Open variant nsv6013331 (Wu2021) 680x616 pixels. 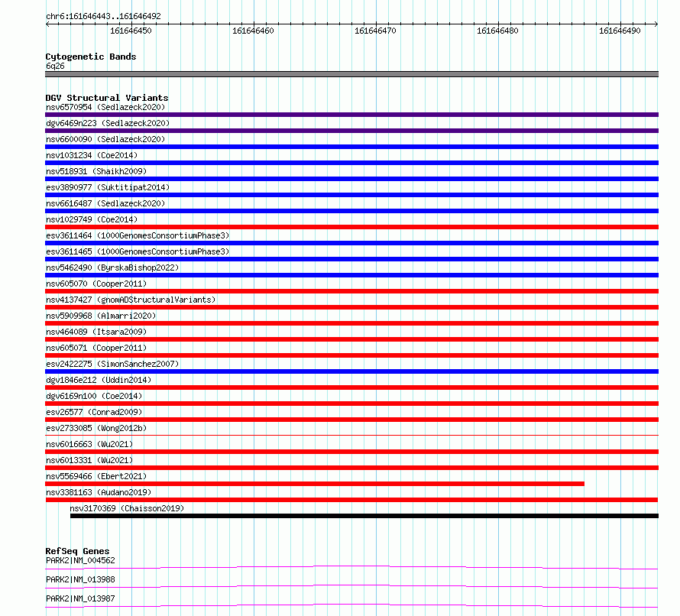point(89,460)
